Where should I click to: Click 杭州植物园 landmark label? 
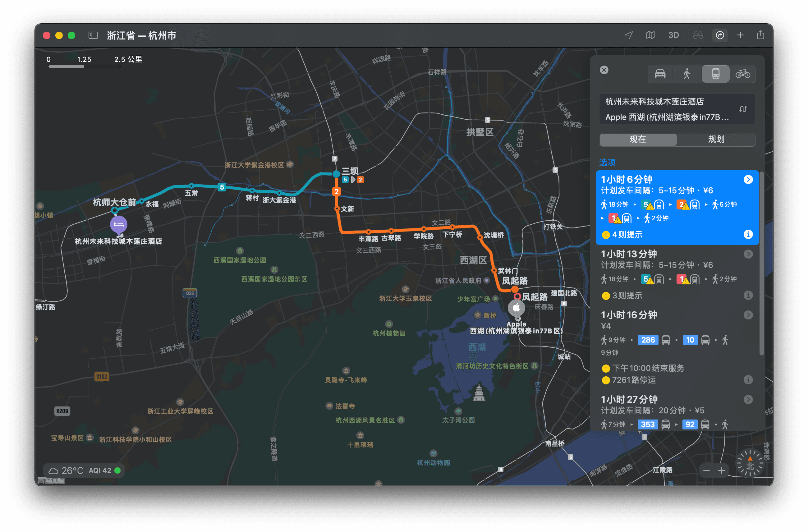click(x=389, y=333)
